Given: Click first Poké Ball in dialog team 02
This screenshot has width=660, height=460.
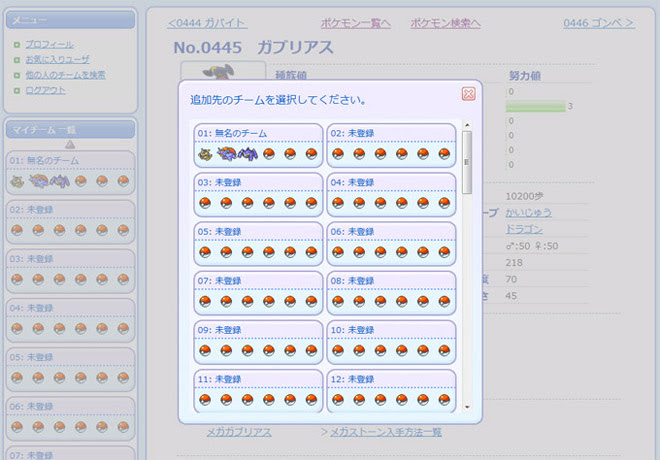Looking at the screenshot, I should pos(338,154).
